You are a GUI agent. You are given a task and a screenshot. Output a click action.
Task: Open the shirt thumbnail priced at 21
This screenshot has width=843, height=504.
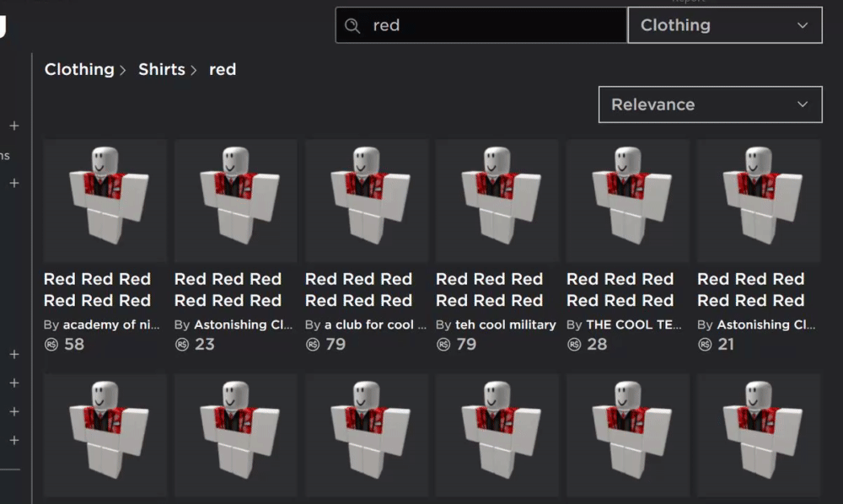pos(759,201)
